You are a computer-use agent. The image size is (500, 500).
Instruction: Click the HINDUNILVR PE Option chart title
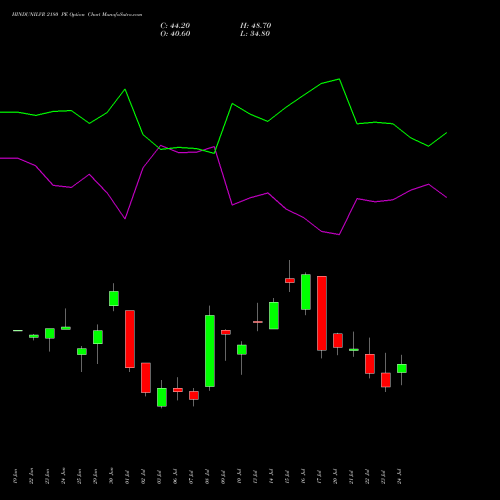77,15
